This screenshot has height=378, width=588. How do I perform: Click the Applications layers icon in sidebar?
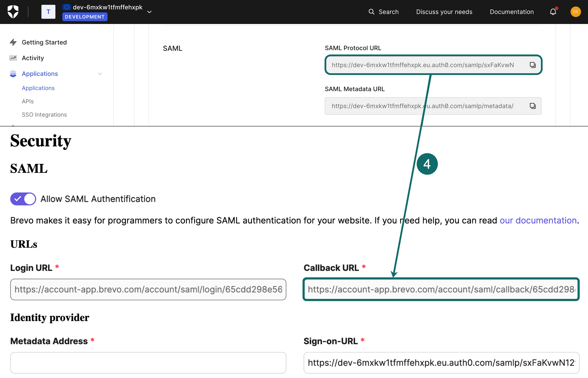point(13,74)
